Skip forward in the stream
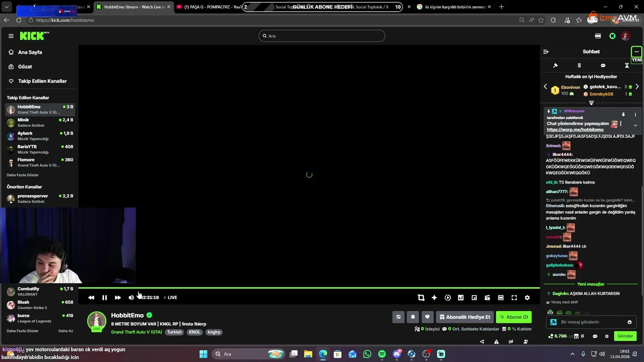This screenshot has height=362, width=644. (118, 298)
